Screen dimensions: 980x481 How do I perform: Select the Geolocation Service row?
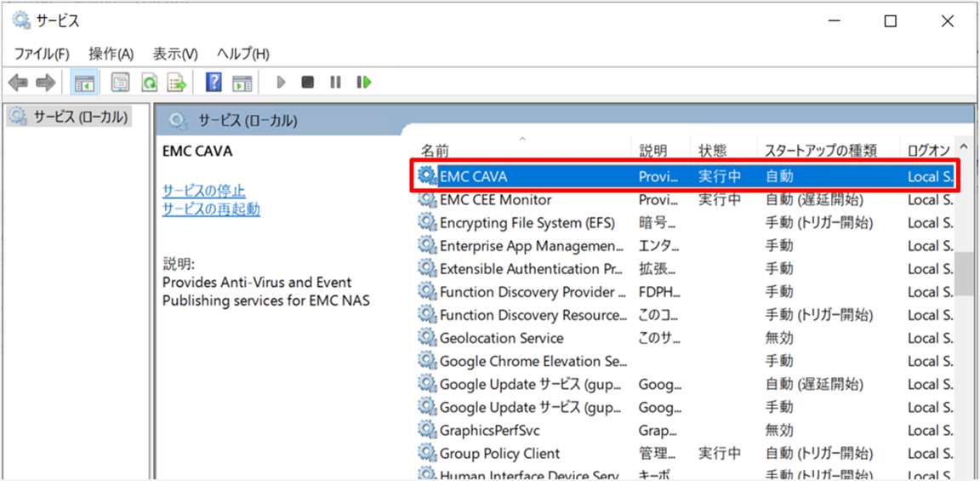(685, 338)
